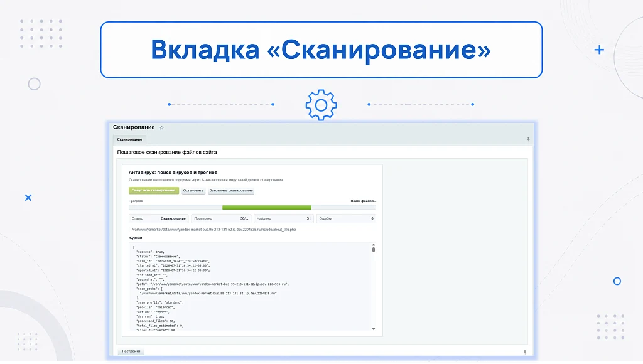
Task: Click the "success": true line in journal
Action: tap(150, 252)
